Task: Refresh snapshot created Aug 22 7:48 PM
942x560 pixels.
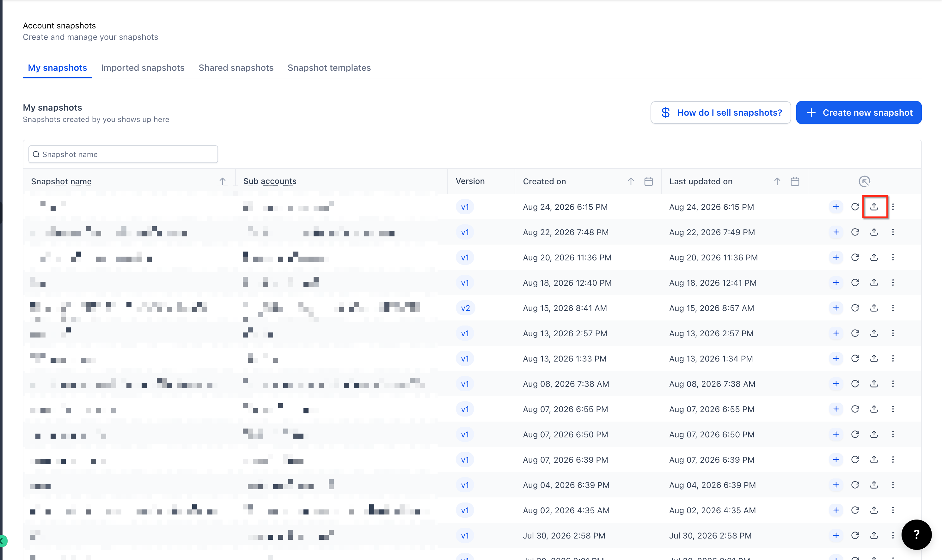Action: tap(855, 232)
